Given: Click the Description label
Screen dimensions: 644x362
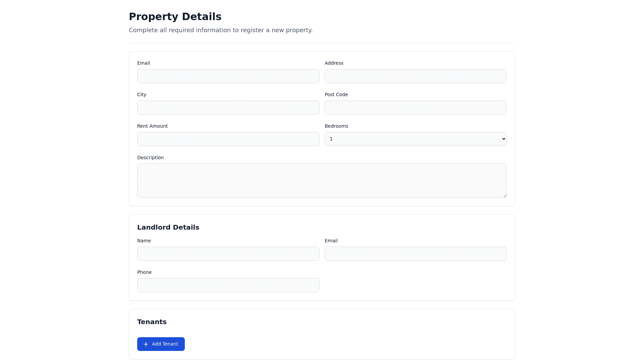Looking at the screenshot, I should (150, 158).
